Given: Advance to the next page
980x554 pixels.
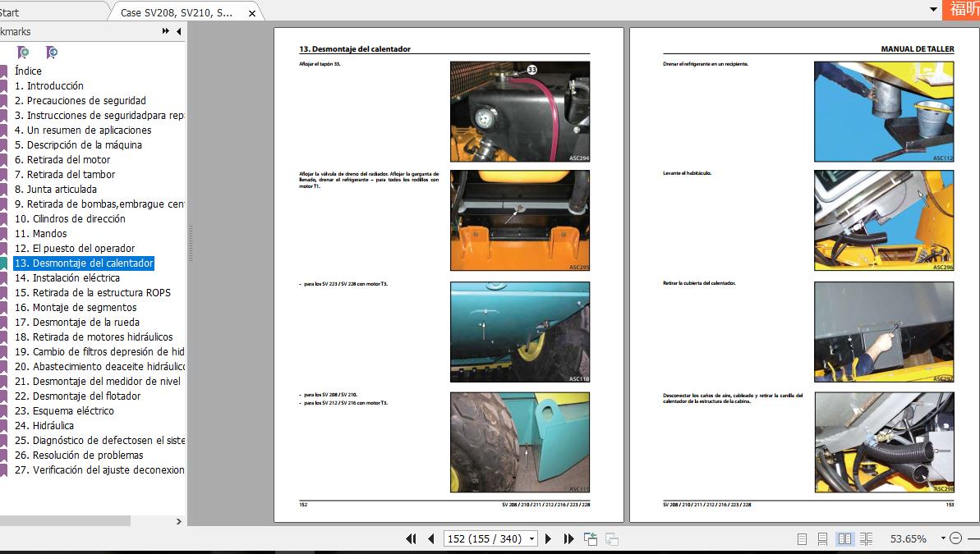Looking at the screenshot, I should point(549,539).
